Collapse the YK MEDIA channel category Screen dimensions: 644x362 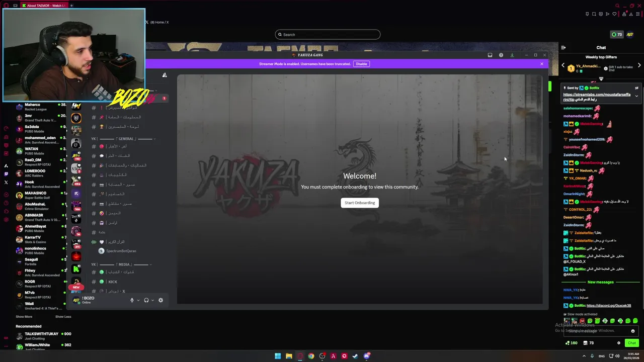tap(121, 264)
